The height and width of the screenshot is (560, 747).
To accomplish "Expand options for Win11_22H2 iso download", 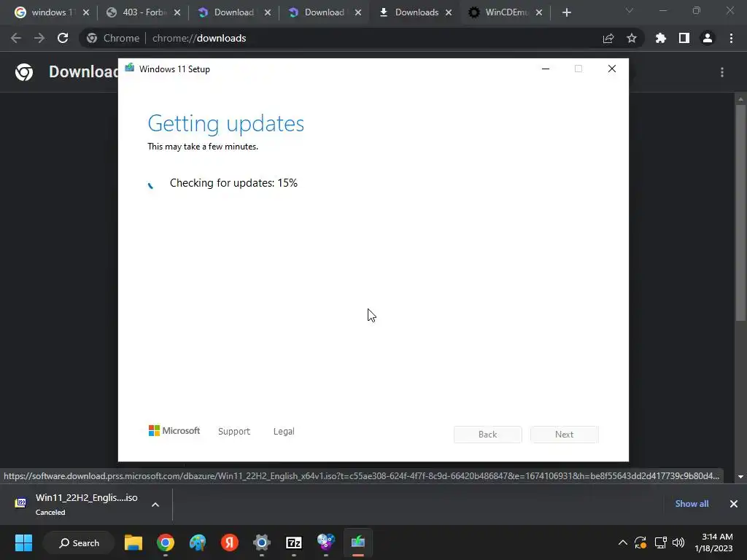I will (155, 505).
